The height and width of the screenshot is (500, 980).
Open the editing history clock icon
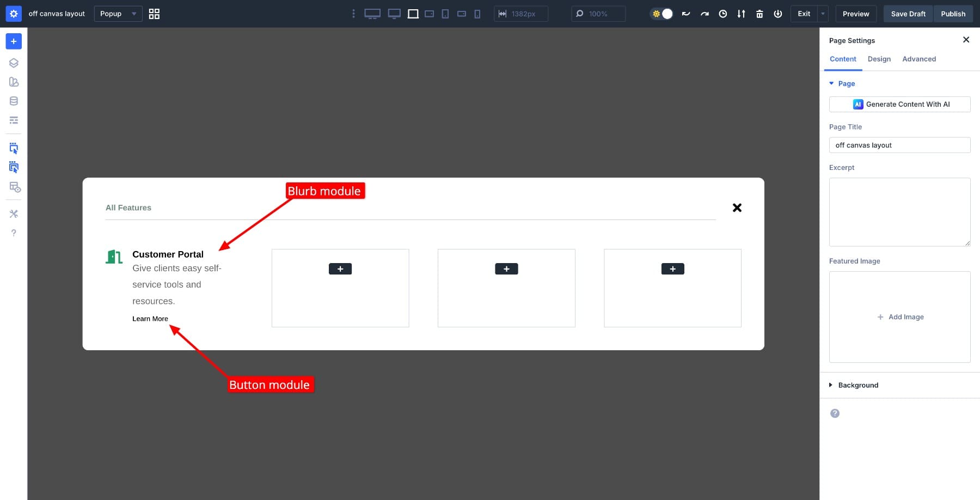coord(723,14)
